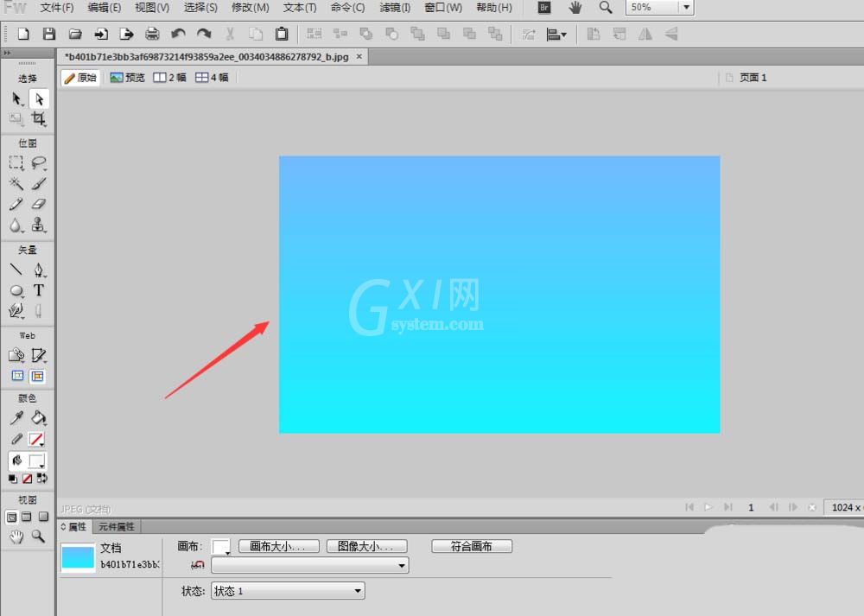
Task: Select the Pencil tool
Action: point(16,204)
